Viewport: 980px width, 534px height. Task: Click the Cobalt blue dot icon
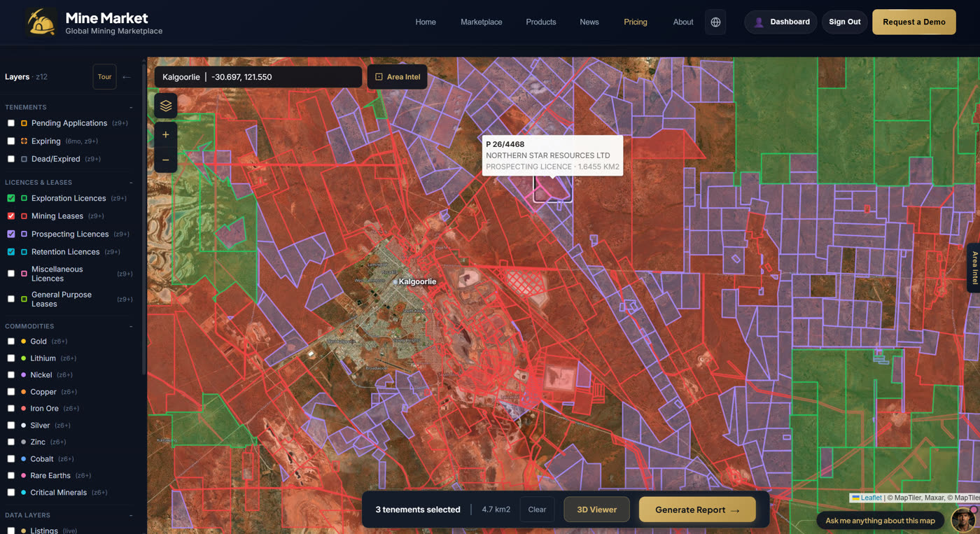[24, 459]
